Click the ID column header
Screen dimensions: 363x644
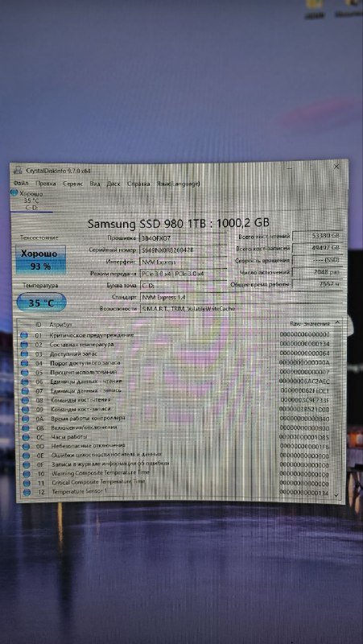click(x=39, y=324)
